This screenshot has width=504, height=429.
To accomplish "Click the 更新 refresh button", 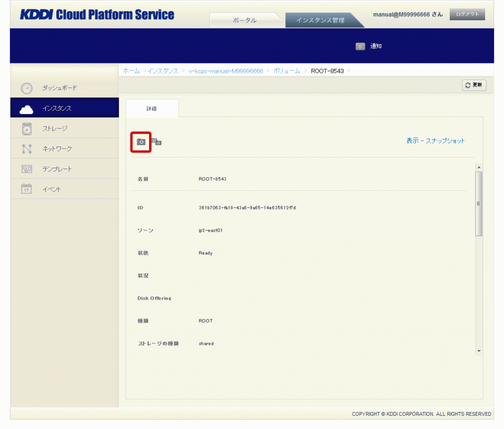I will (x=474, y=85).
